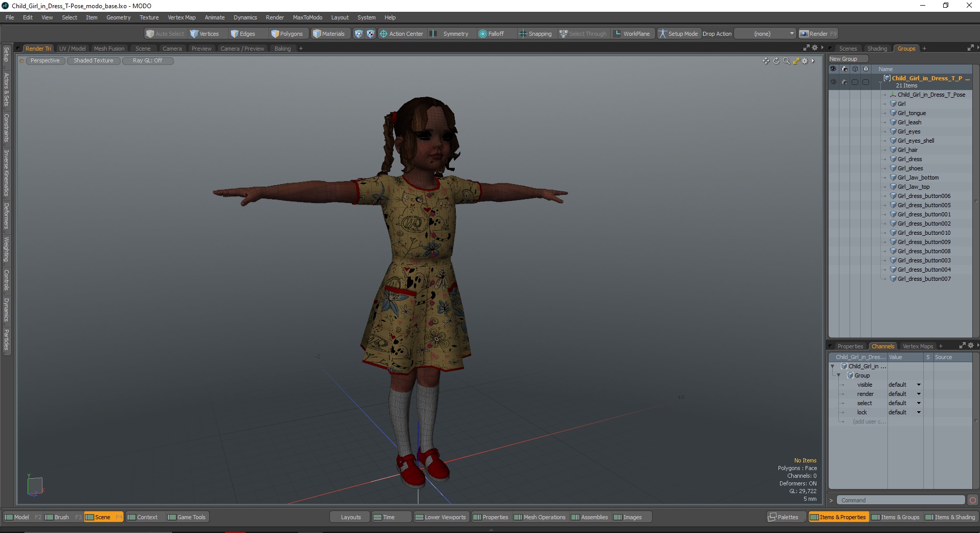Select Girl_dress_button006 item
This screenshot has width=980, height=533.
coord(924,196)
